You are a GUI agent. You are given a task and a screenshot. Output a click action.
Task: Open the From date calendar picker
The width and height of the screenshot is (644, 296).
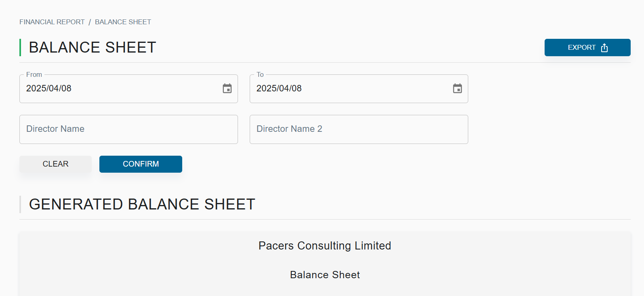click(227, 89)
